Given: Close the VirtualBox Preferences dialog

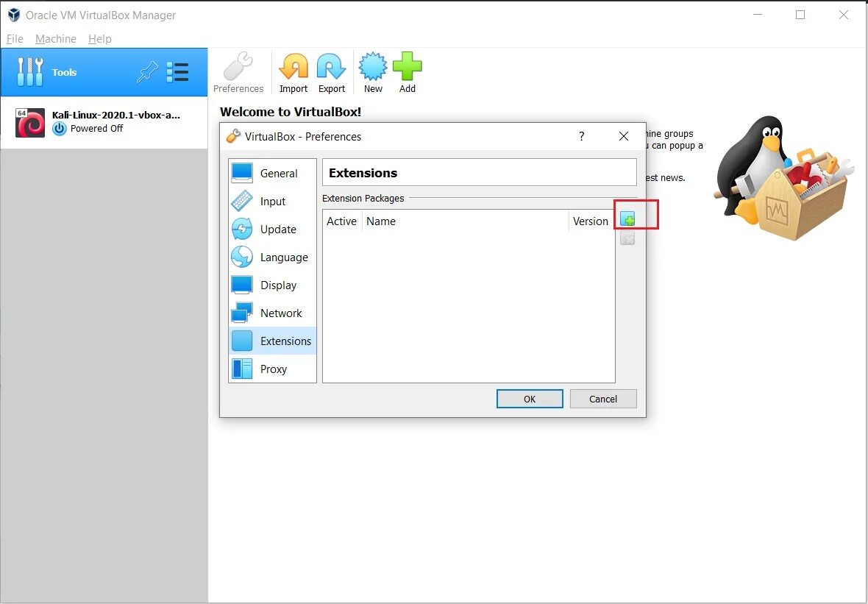Looking at the screenshot, I should (623, 136).
